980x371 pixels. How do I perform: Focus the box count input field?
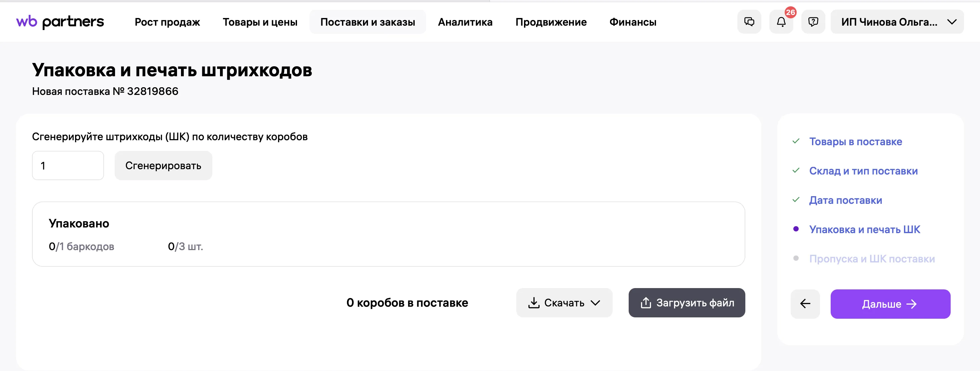pos(68,166)
